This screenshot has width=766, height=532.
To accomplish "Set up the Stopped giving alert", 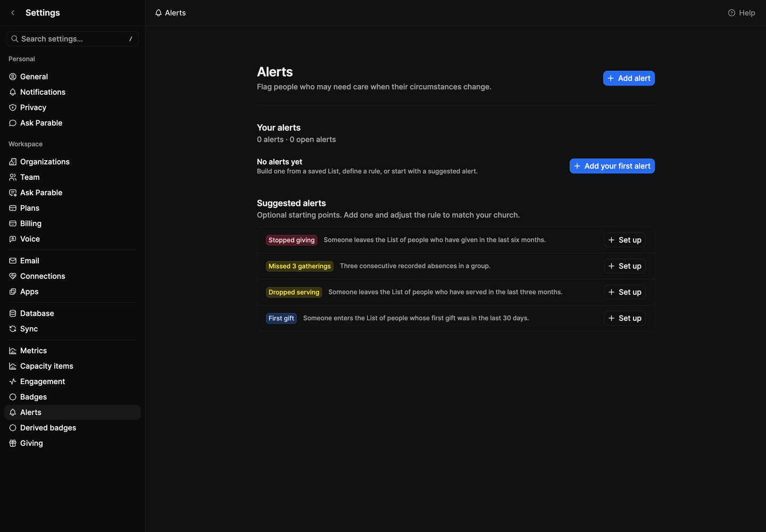I will (x=625, y=240).
